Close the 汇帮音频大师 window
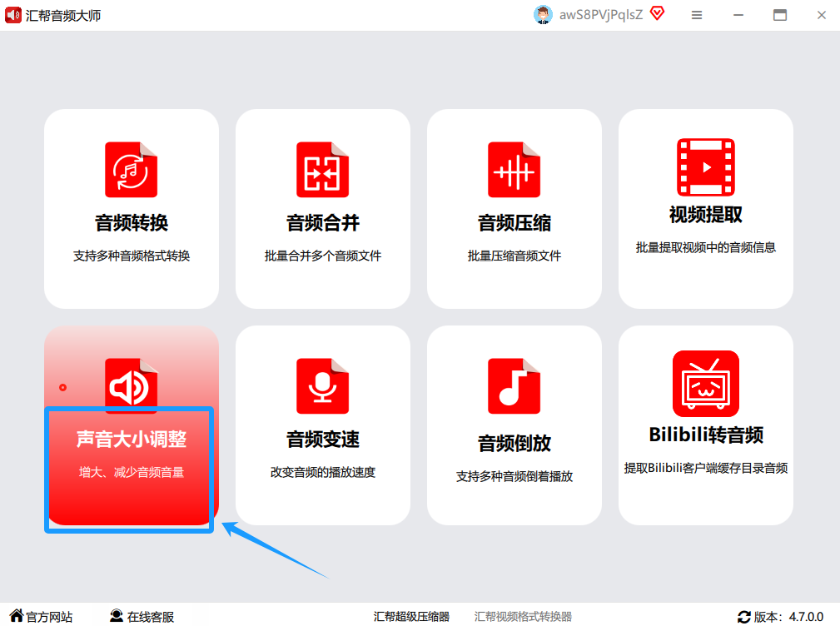 tap(821, 15)
